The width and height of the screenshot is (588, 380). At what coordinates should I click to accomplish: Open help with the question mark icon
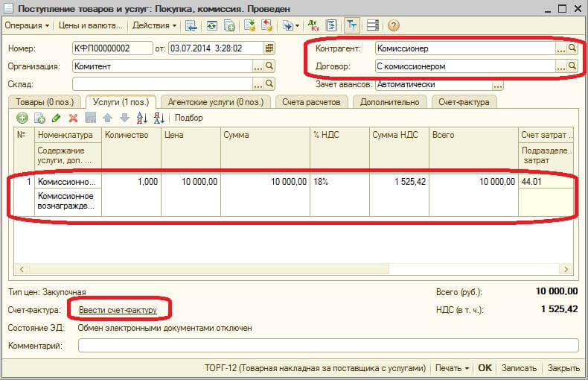(x=393, y=25)
